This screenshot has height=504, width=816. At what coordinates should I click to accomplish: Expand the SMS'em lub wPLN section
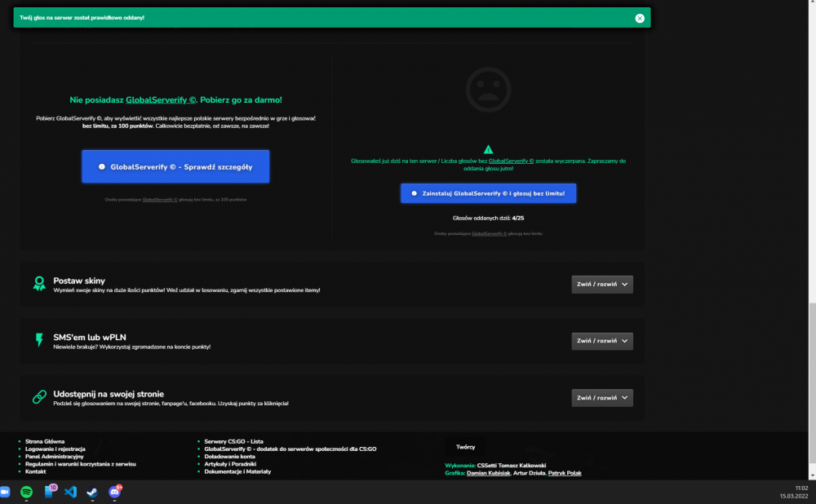click(x=602, y=341)
